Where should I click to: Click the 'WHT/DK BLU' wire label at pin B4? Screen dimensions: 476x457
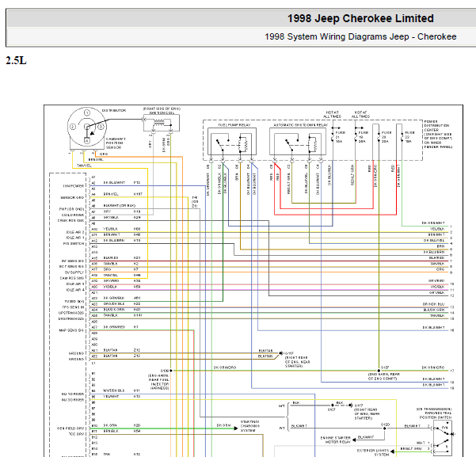pos(114,390)
